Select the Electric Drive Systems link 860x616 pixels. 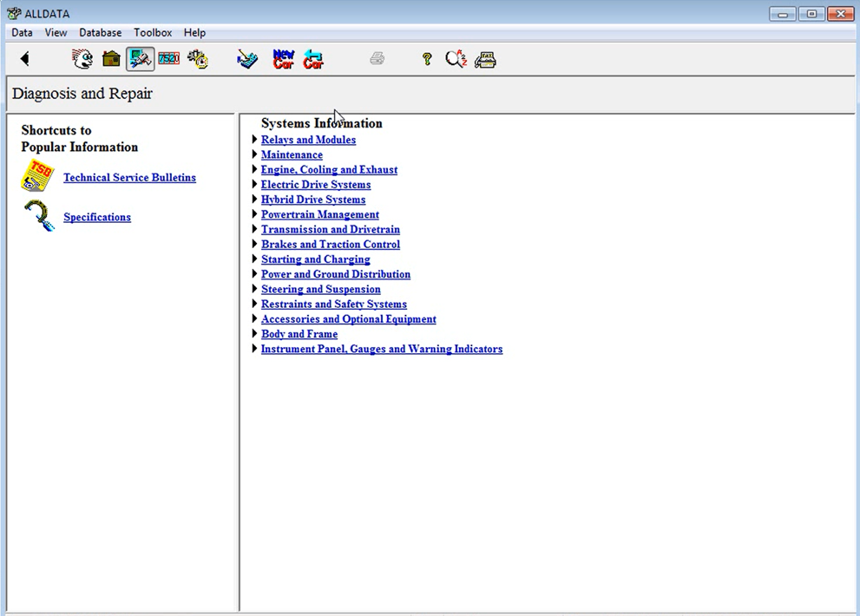pyautogui.click(x=316, y=184)
